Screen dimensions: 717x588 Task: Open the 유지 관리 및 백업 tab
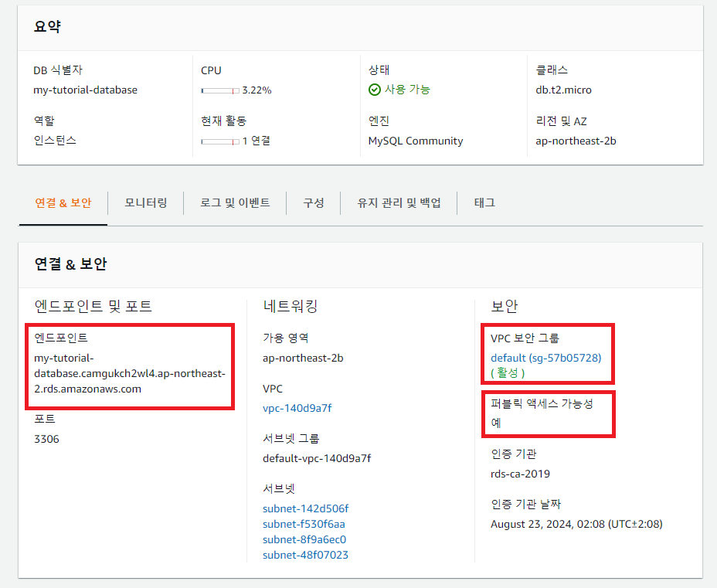point(399,203)
